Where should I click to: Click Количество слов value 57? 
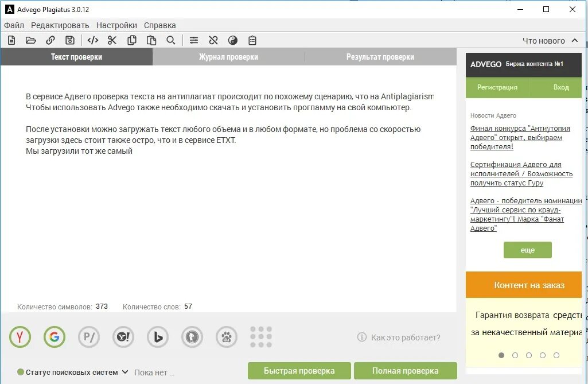pos(188,307)
